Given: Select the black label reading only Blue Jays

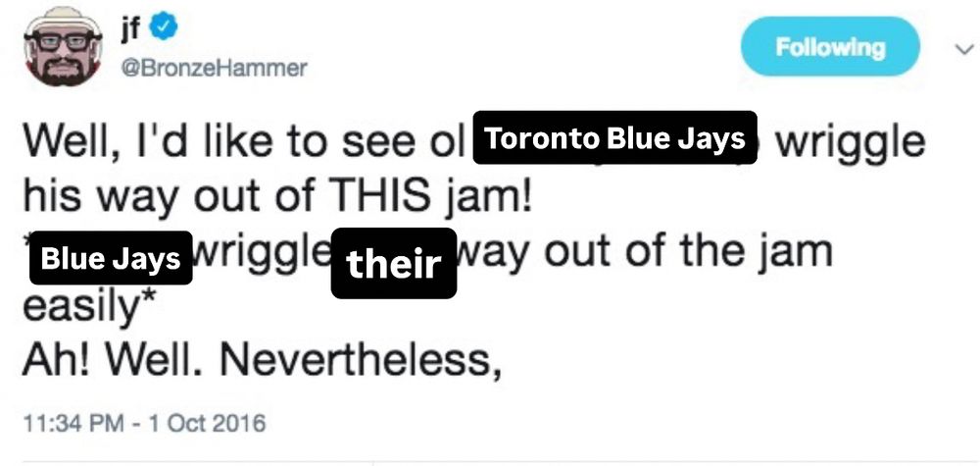Looking at the screenshot, I should tap(110, 258).
